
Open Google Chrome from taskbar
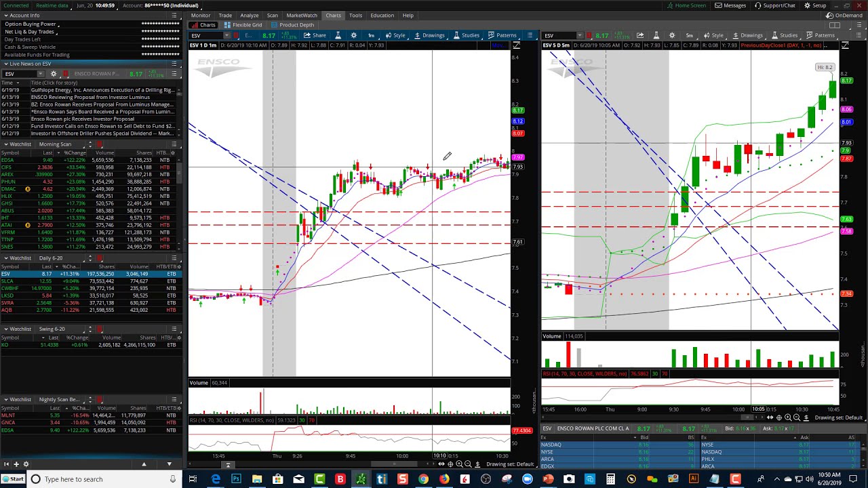pyautogui.click(x=423, y=479)
